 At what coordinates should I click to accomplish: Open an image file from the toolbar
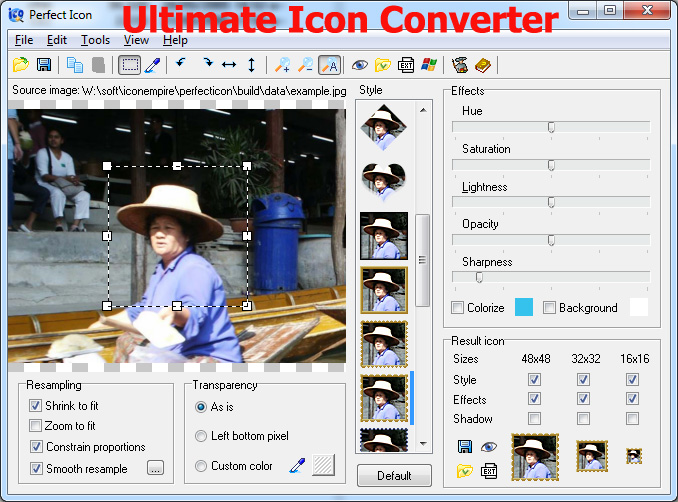[x=20, y=65]
